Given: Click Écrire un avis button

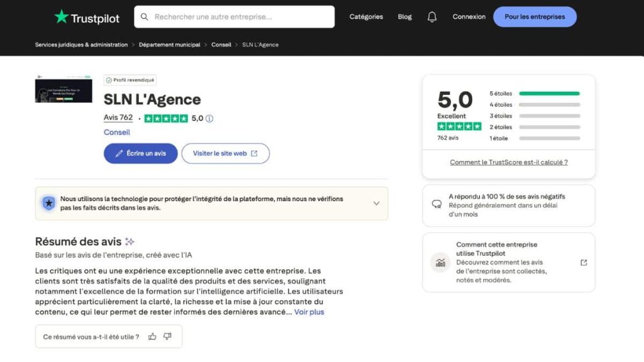Looking at the screenshot, I should 140,153.
